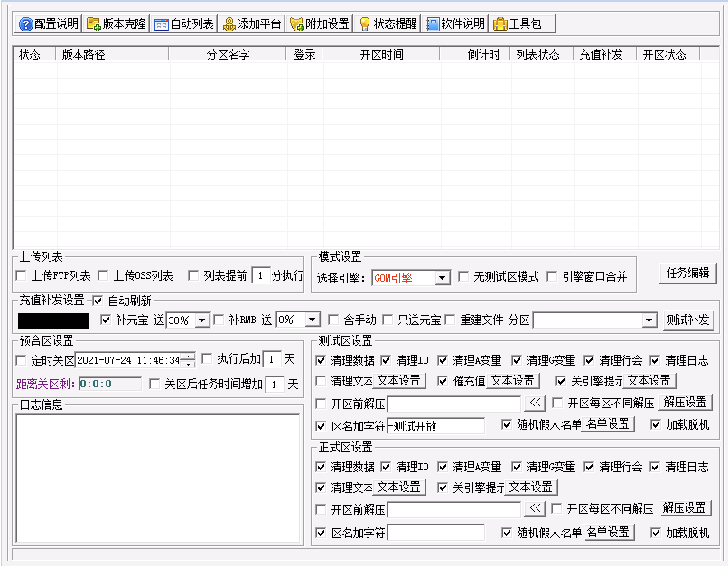Viewport: 728px width, 566px height.
Task: Open 名单设置 in 正式区设置
Action: pyautogui.click(x=608, y=532)
